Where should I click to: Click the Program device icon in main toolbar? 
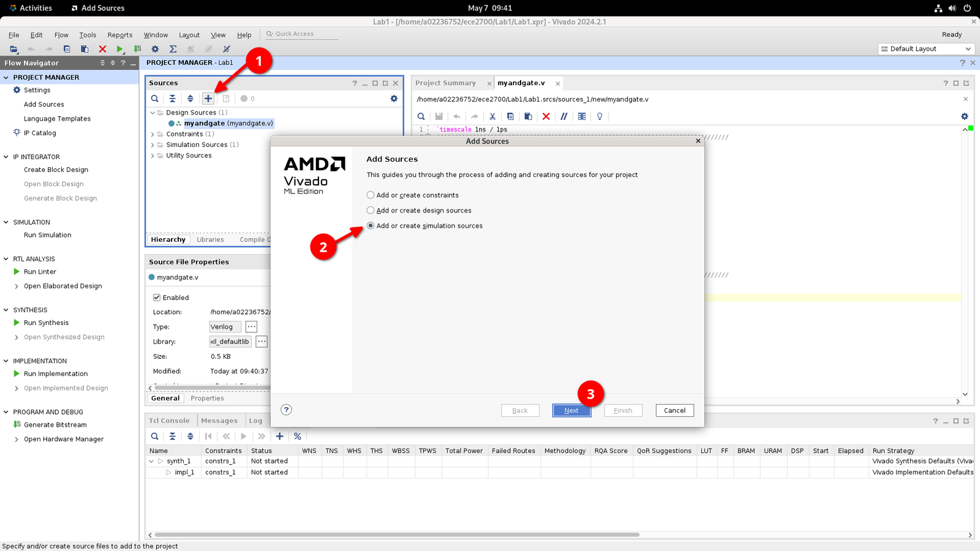point(138,49)
